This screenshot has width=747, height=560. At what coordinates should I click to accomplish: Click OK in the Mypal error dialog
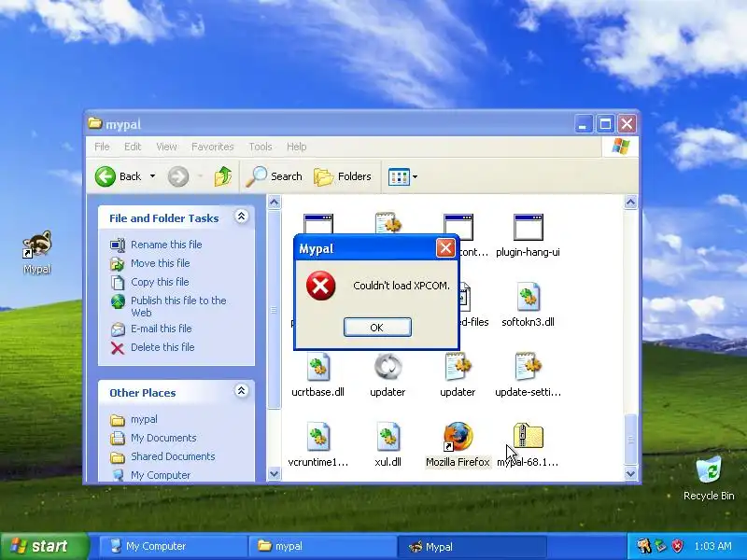[x=377, y=328]
